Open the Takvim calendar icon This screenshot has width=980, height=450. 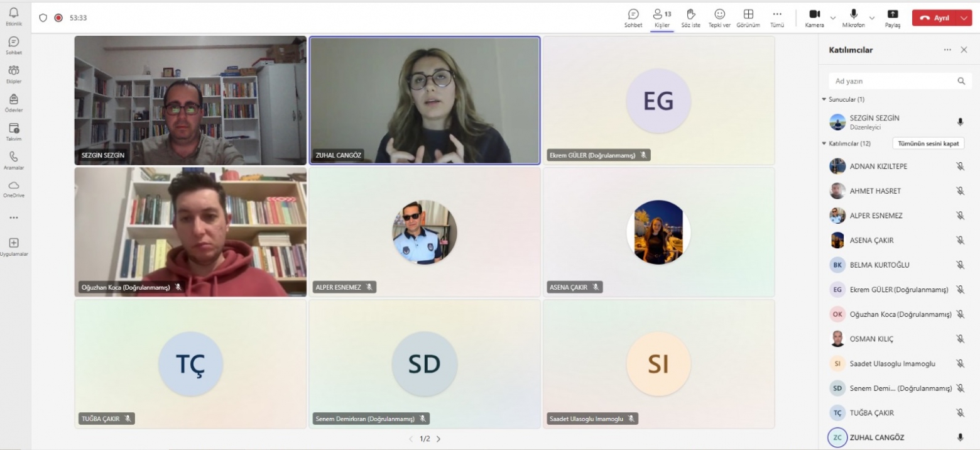14,131
